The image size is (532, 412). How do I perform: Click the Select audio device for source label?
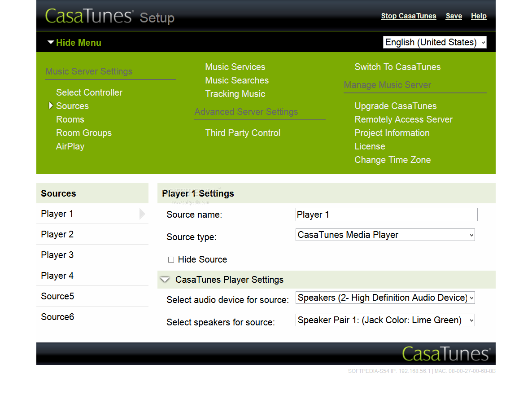pyautogui.click(x=228, y=300)
